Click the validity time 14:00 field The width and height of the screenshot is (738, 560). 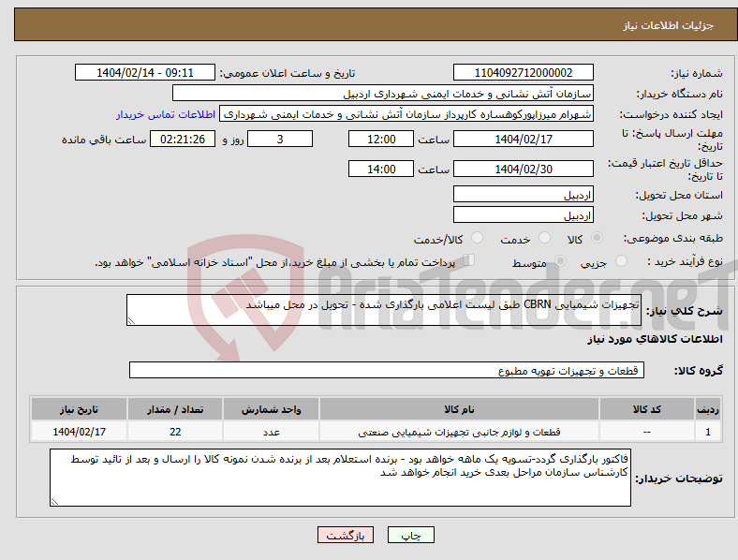tap(381, 169)
